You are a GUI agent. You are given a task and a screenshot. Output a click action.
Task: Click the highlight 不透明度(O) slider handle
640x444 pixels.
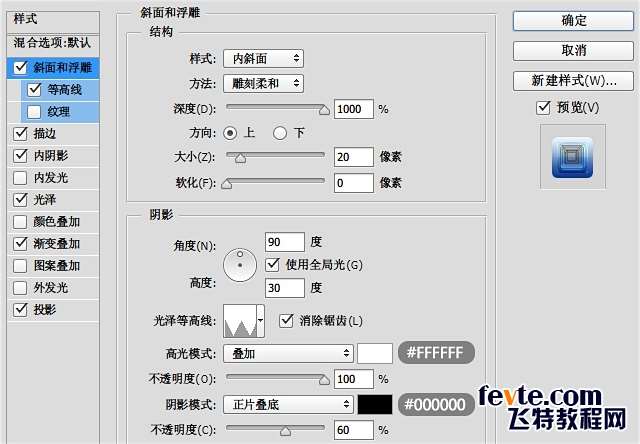point(324,380)
